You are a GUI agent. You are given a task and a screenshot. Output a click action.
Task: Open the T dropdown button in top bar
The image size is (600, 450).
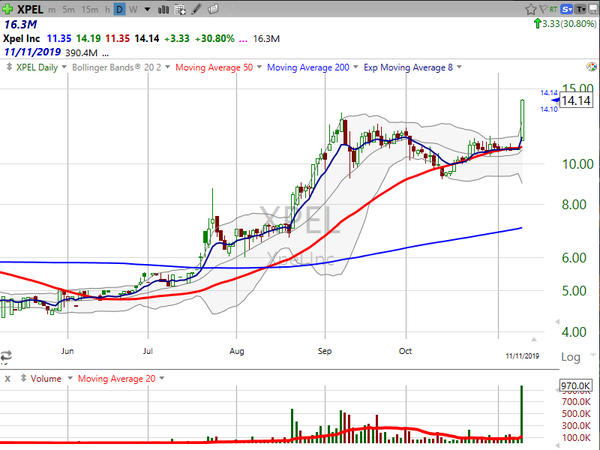(581, 9)
